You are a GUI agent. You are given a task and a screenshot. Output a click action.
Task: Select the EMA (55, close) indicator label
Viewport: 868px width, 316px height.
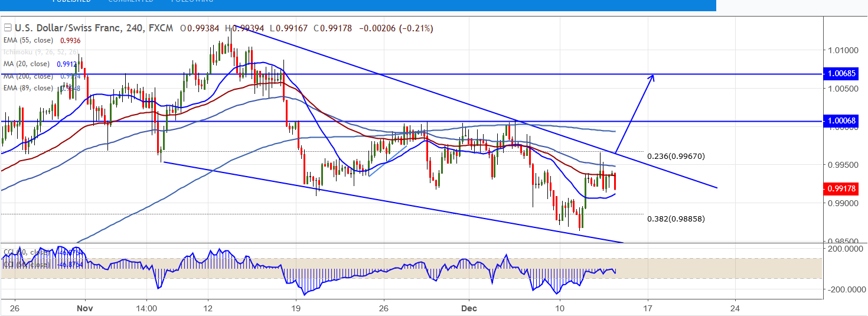click(x=28, y=40)
